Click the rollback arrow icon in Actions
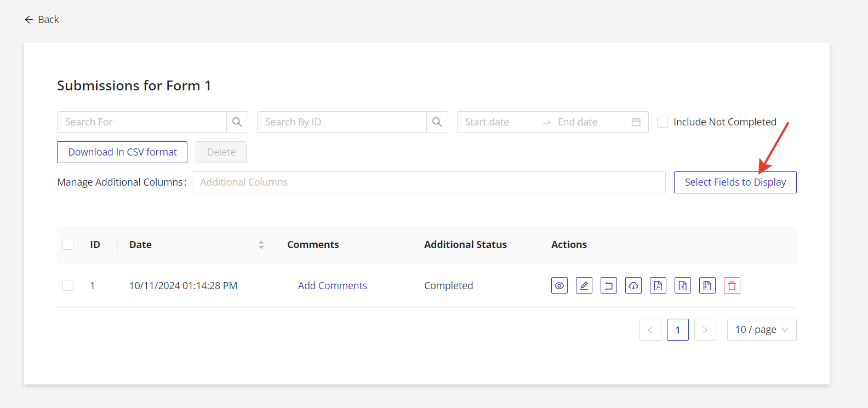868x408 pixels. point(608,285)
